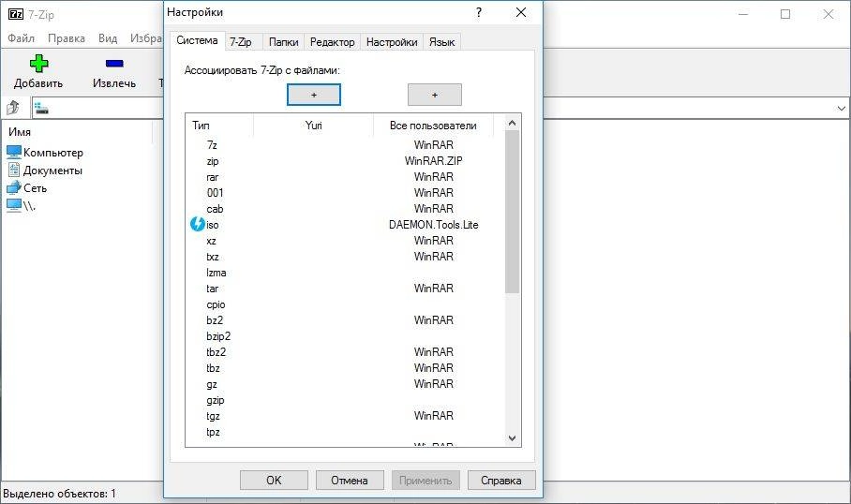
Task: Select the tpz file type row
Action: coord(345,432)
